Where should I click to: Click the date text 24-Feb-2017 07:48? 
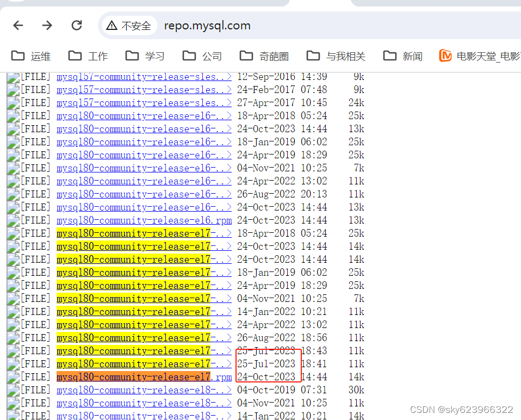pyautogui.click(x=282, y=90)
